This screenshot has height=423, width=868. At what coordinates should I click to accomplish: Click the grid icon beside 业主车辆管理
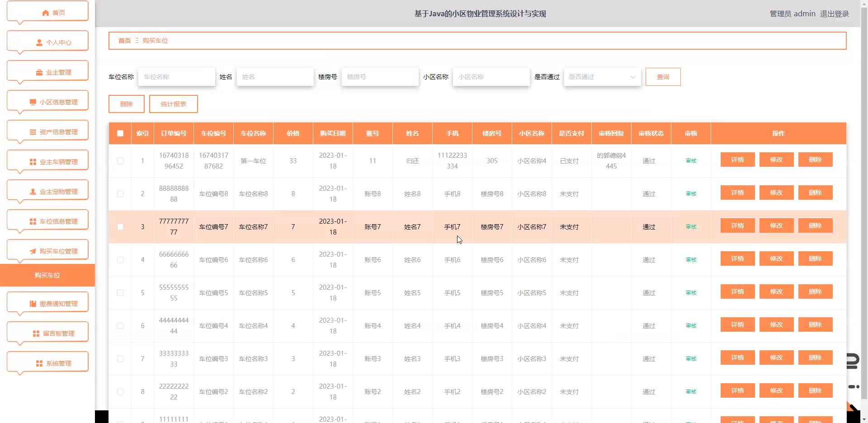33,162
